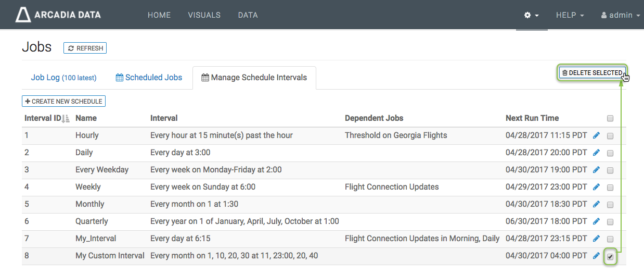Image resolution: width=644 pixels, height=274 pixels.
Task: Edit the Quarterly schedule with pencil icon
Action: pos(596,221)
